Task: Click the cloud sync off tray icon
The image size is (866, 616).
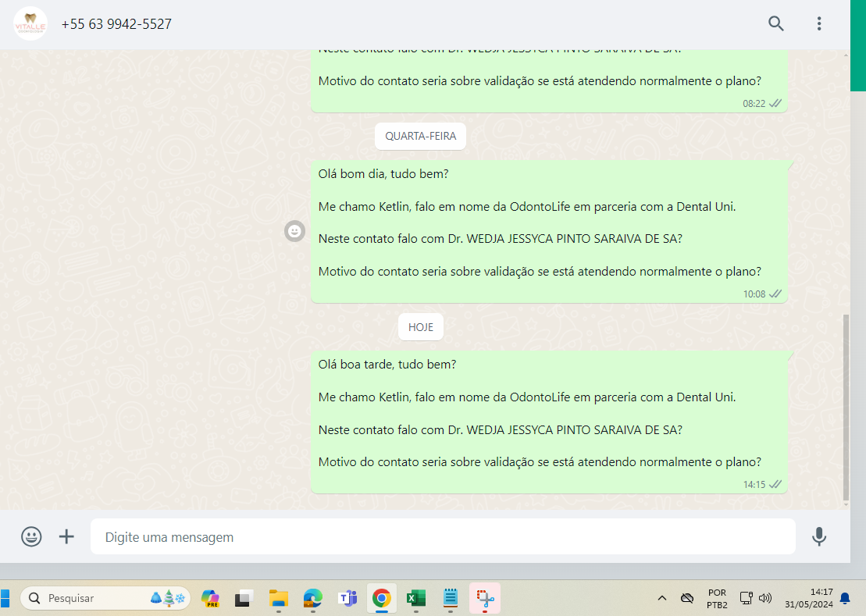Action: (687, 598)
